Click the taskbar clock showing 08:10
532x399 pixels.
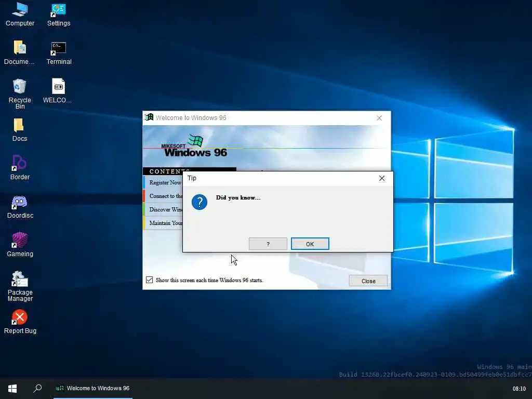point(519,389)
